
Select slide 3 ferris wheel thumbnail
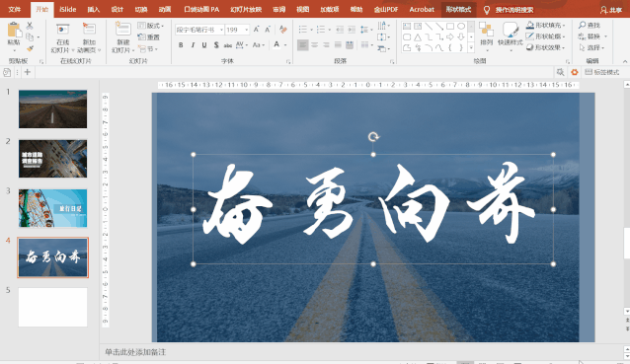52,208
